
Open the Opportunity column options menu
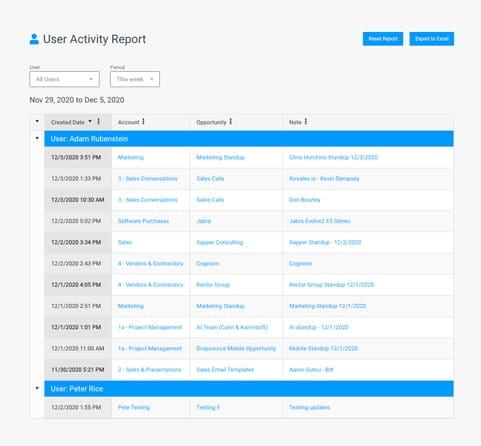click(230, 122)
